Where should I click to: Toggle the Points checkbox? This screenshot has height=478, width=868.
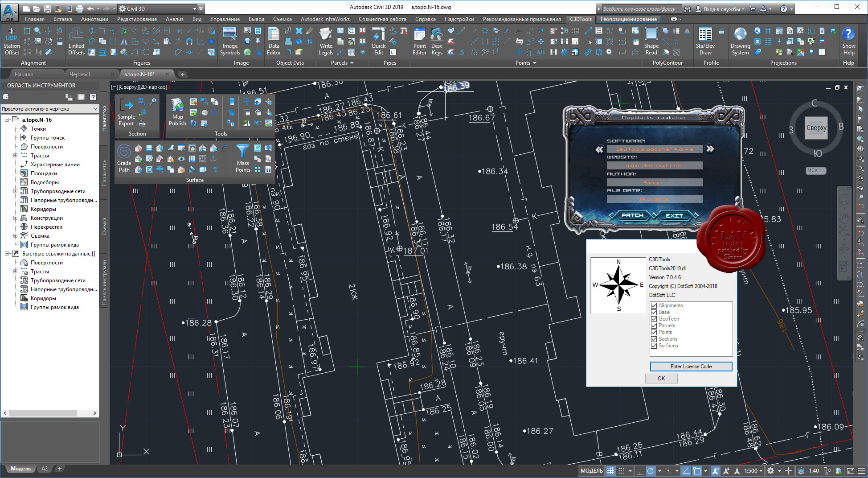654,332
